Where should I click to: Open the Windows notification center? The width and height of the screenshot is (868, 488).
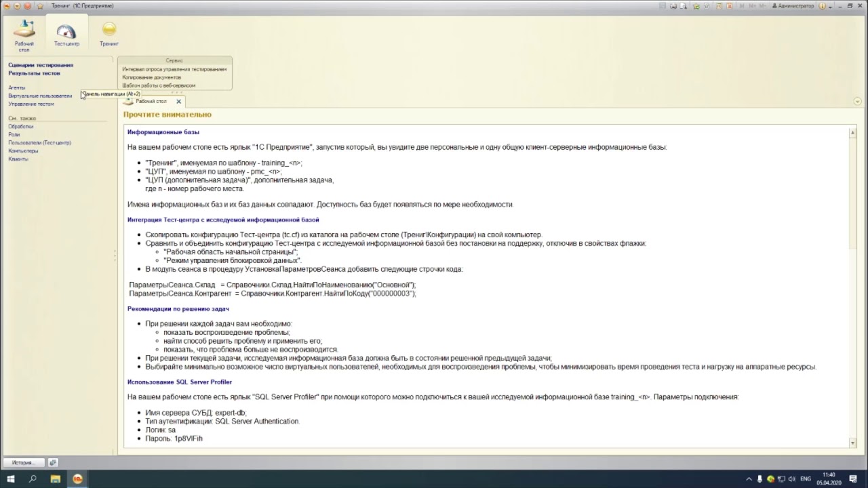pyautogui.click(x=852, y=479)
